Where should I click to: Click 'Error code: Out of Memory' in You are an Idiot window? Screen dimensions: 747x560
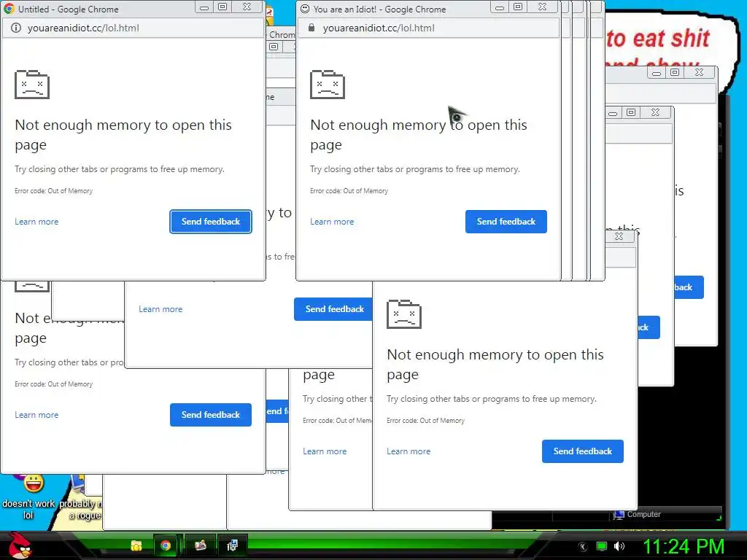pos(349,191)
